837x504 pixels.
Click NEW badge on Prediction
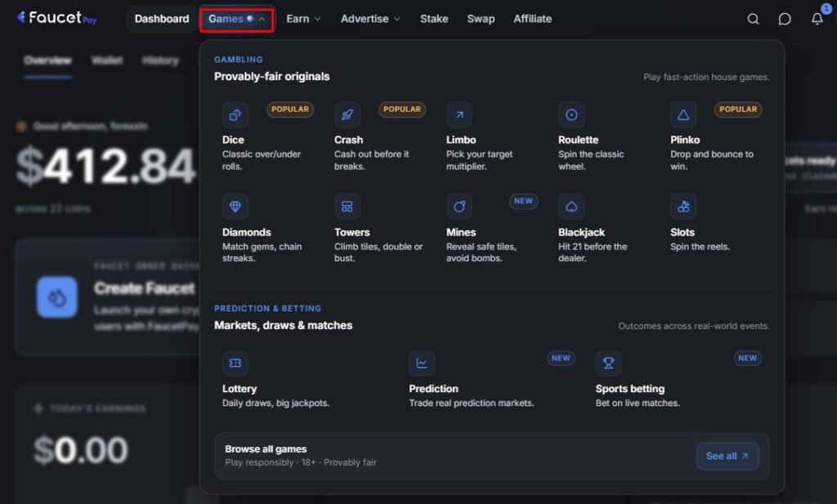click(561, 358)
